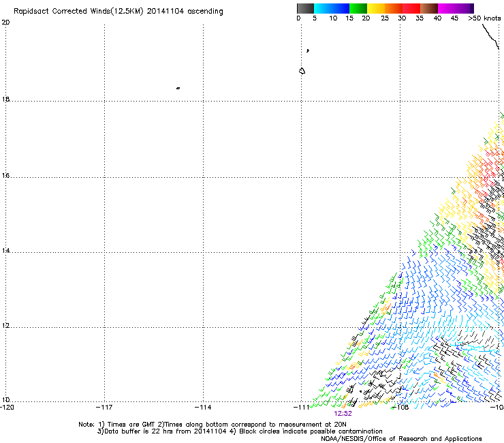504x443 pixels.
Task: Click latitude label 20
Action: 5,22
